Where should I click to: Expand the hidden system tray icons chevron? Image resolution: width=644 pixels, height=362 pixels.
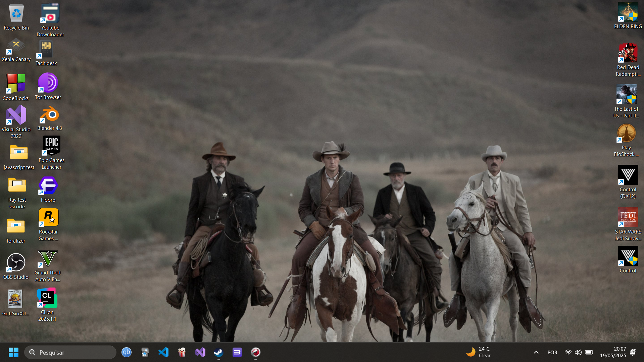(536, 352)
